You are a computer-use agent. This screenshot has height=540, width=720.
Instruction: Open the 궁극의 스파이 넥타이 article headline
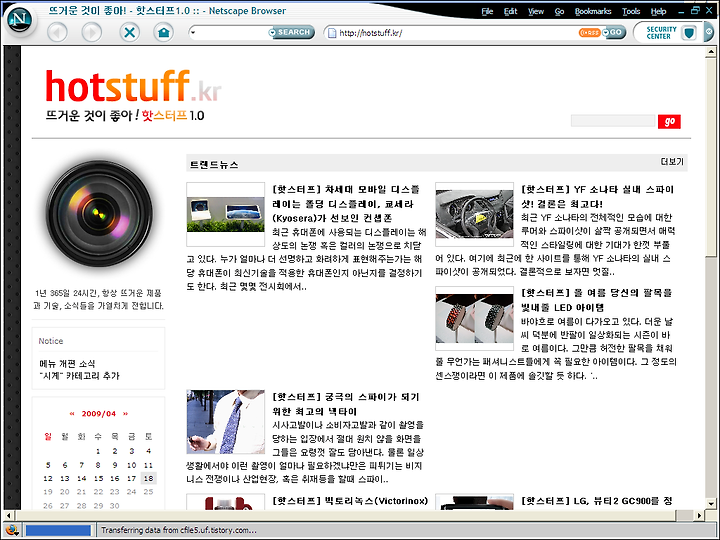pos(346,404)
